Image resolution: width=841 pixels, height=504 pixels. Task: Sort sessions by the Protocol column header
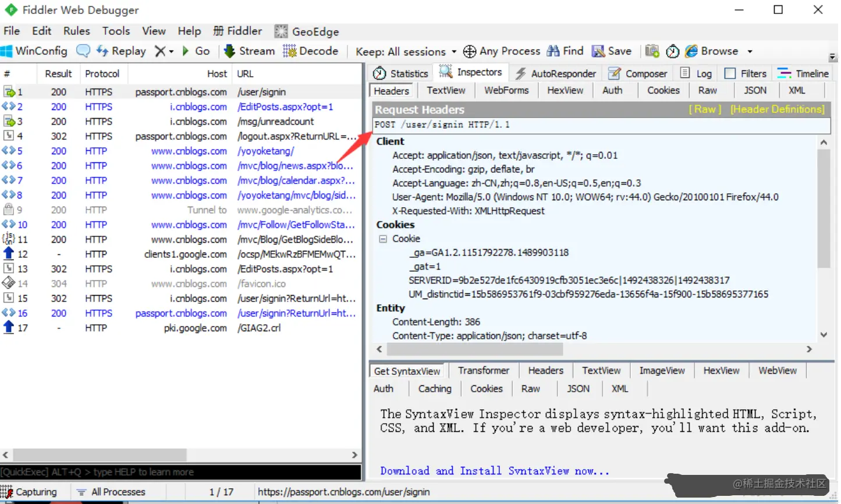tap(102, 74)
